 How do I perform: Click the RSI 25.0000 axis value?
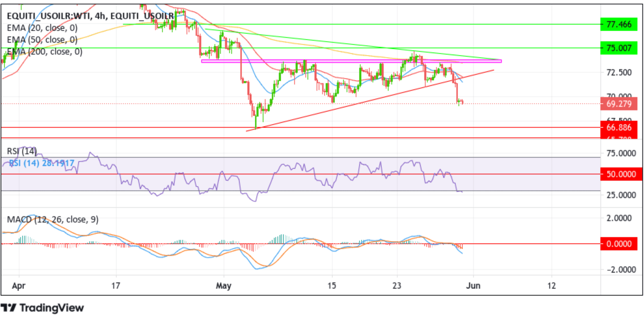pyautogui.click(x=621, y=195)
